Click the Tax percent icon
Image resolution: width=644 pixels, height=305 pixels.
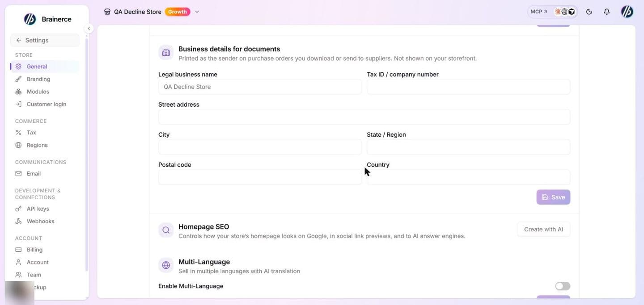[x=18, y=133]
